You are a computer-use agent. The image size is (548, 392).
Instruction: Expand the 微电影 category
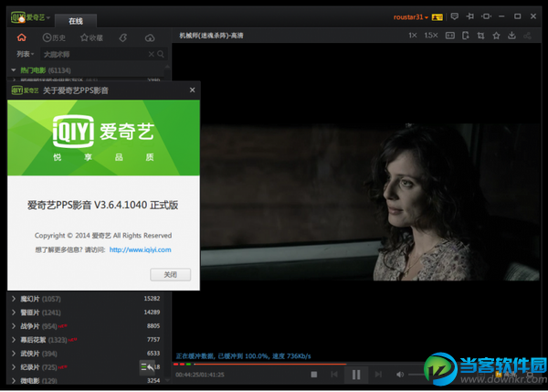pyautogui.click(x=14, y=380)
